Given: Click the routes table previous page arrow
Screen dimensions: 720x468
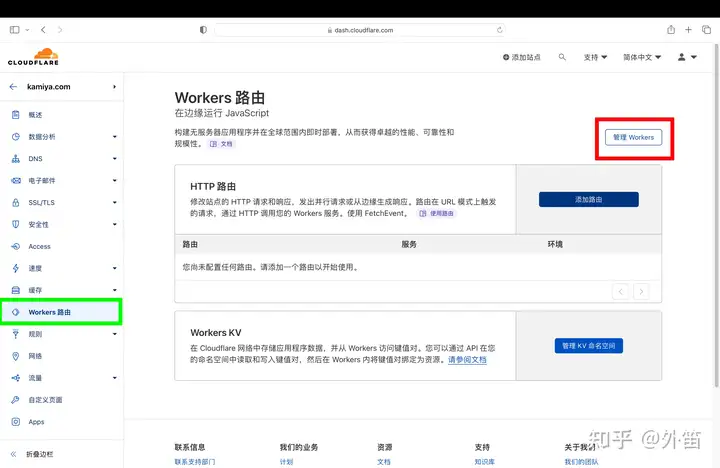Looking at the screenshot, I should tap(620, 292).
